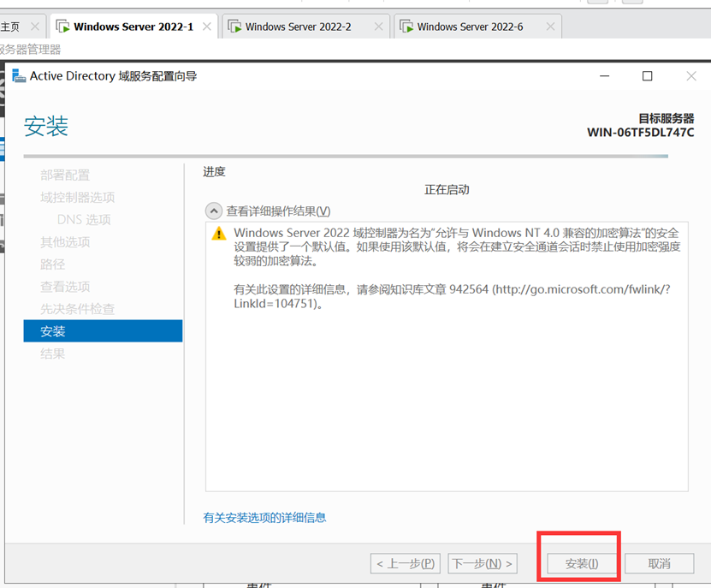
Task: Click the server name WIN-06TF5DL747C
Action: [x=640, y=133]
